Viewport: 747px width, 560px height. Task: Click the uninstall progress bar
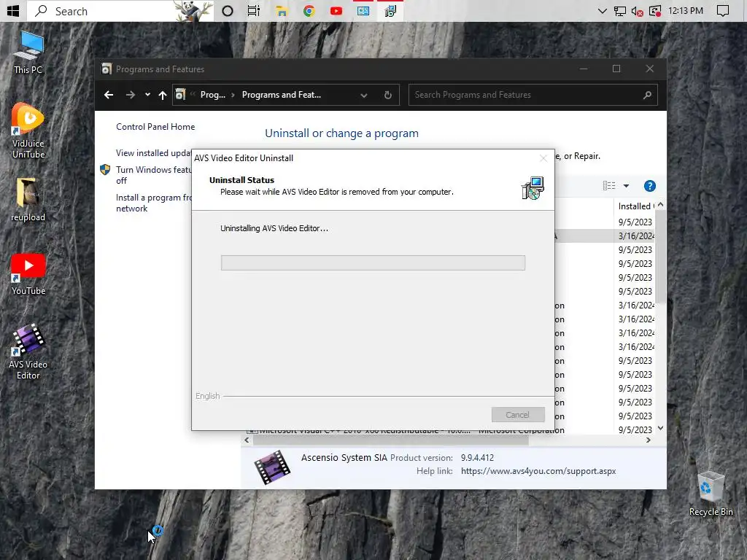coord(373,262)
